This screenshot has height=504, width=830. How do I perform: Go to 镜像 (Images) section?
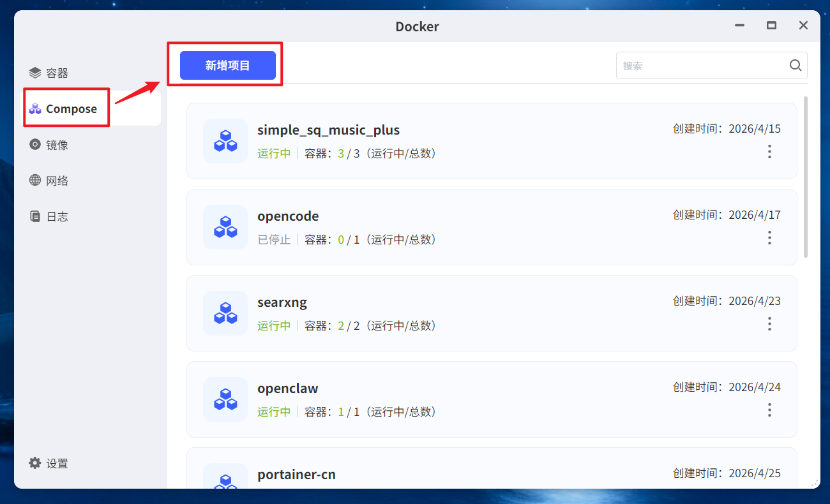tap(91, 145)
